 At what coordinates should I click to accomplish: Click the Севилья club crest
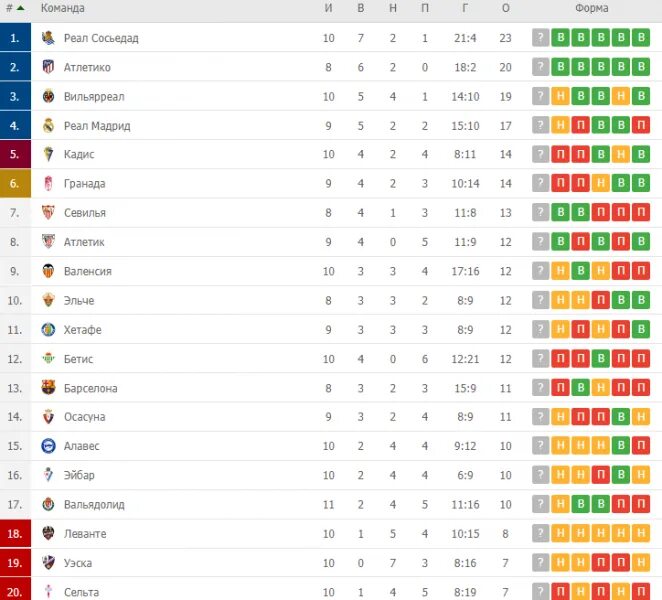coord(48,212)
